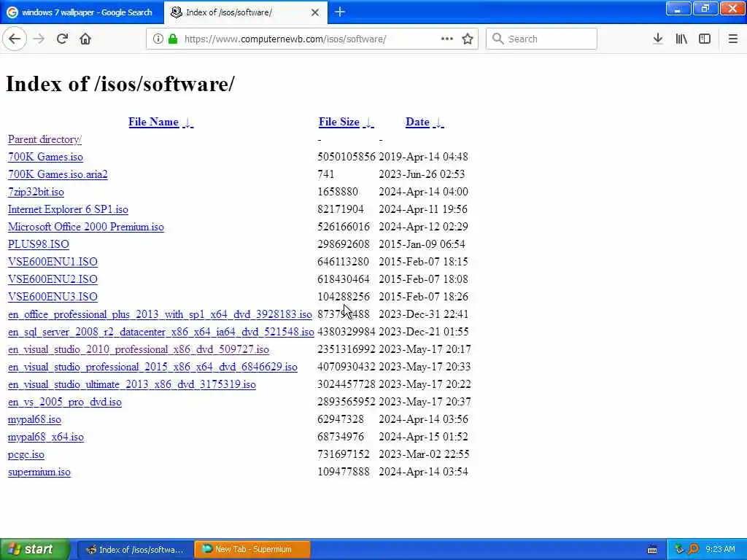
Task: Open 700K Games.iso.aria2 link
Action: (58, 174)
